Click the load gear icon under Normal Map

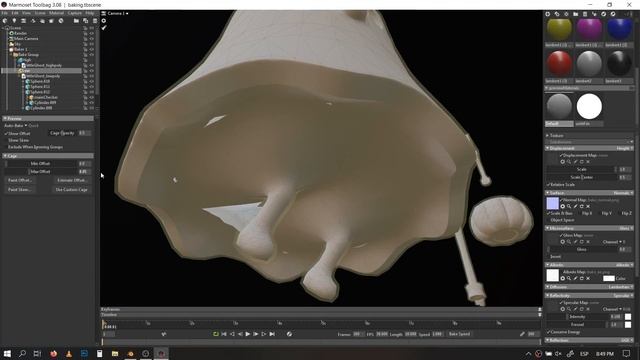(x=562, y=206)
